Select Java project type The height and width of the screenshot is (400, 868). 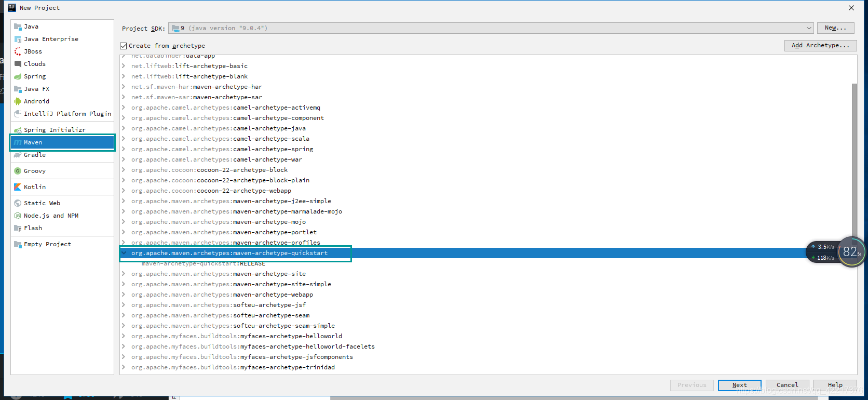62,26
